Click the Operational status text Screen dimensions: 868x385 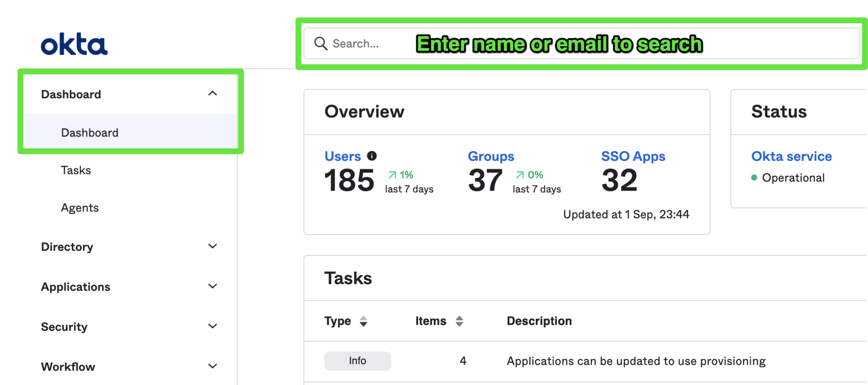[x=793, y=178]
